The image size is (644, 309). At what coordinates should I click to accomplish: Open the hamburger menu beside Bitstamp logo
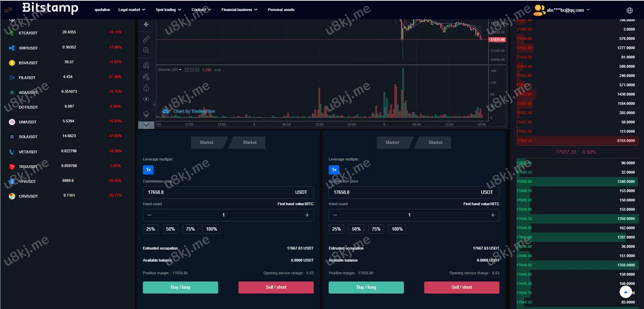pyautogui.click(x=8, y=10)
